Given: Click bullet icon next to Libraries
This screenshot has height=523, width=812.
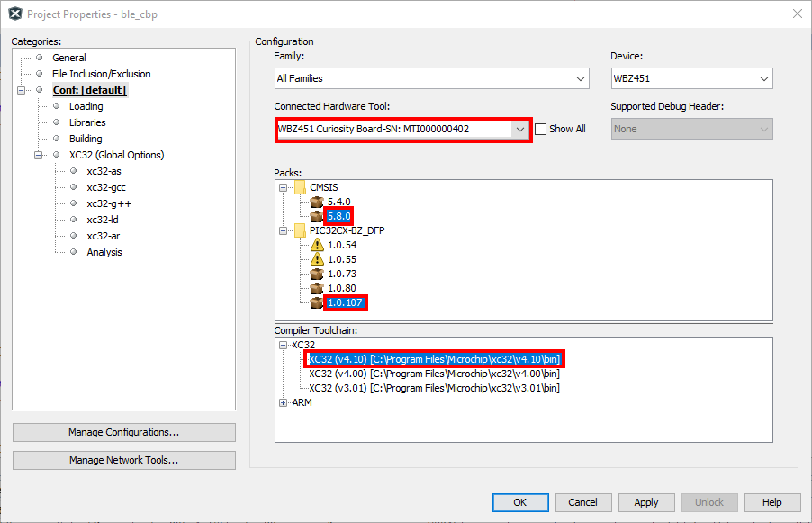Looking at the screenshot, I should tap(57, 122).
